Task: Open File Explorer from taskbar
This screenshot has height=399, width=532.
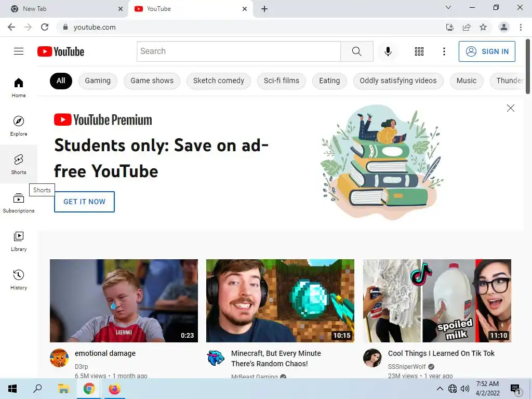Action: (x=63, y=389)
